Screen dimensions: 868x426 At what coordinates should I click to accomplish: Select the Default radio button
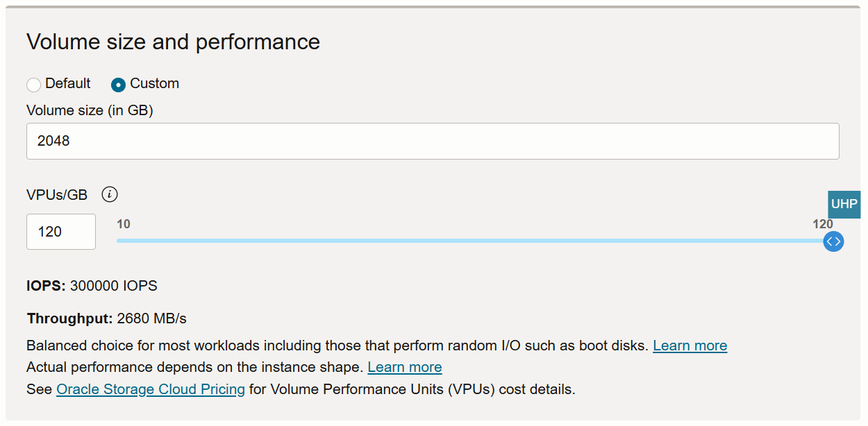click(33, 85)
